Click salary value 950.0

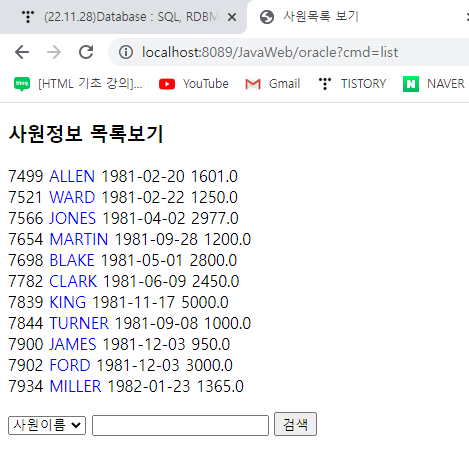coord(211,344)
